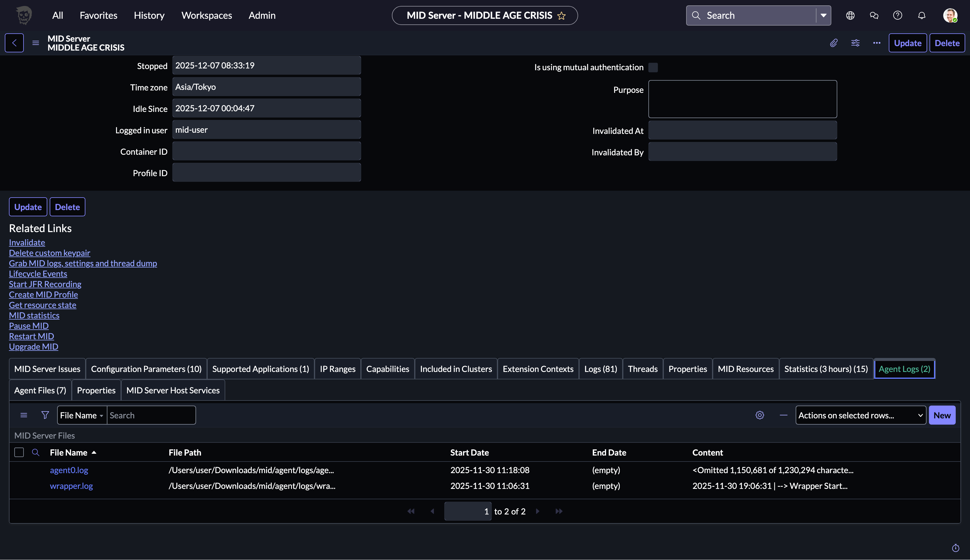This screenshot has height=560, width=970.
Task: Open the global search options dropdown arrow
Action: [824, 15]
